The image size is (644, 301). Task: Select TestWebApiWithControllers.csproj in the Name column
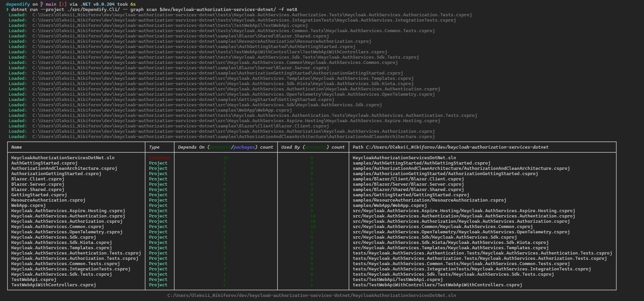[x=54, y=285]
